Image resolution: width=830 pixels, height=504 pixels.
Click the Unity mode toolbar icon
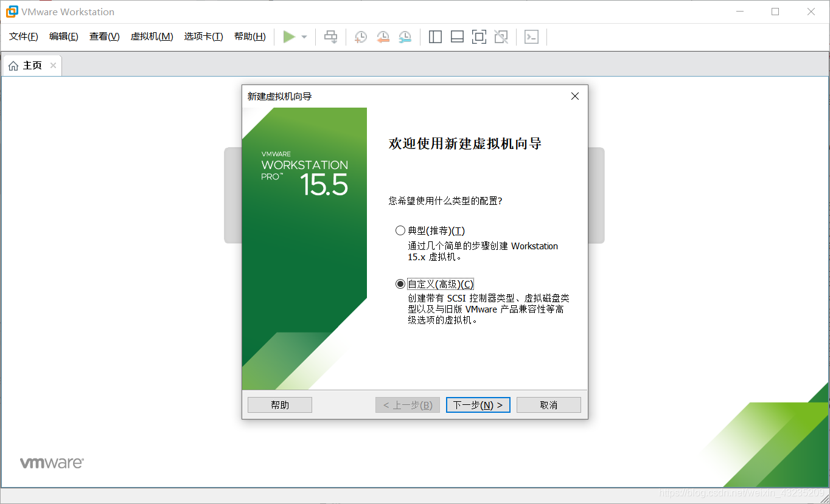coord(501,37)
